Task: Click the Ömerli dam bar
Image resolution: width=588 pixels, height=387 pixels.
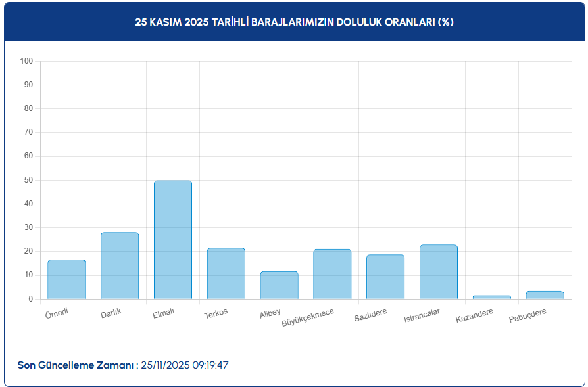Action: click(x=66, y=280)
